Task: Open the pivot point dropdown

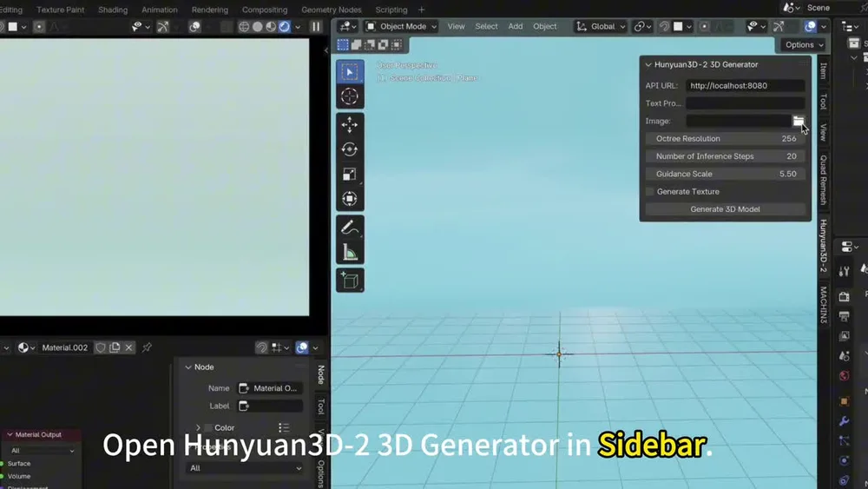Action: 642,26
